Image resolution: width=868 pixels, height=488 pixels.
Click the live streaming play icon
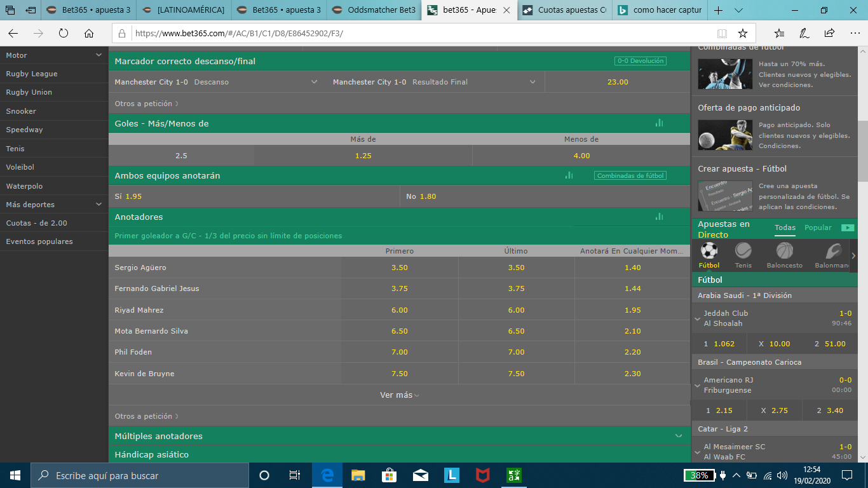tap(848, 227)
